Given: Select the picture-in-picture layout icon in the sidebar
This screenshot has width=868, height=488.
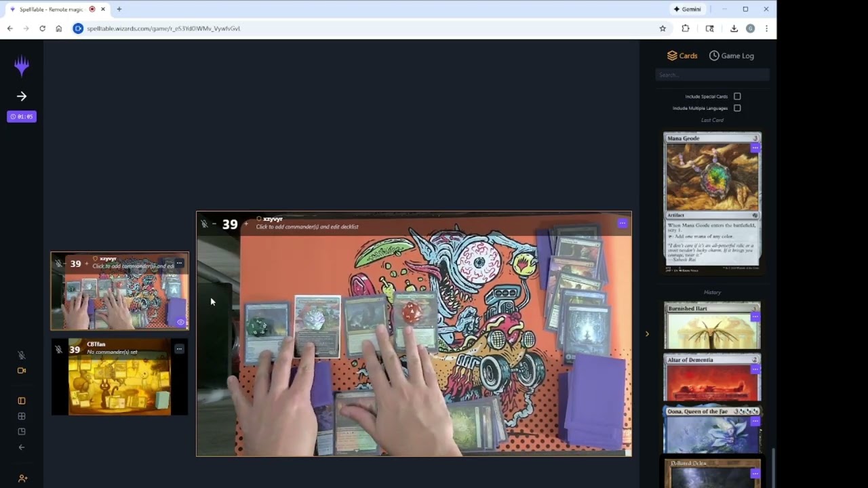Looking at the screenshot, I should coord(22,432).
